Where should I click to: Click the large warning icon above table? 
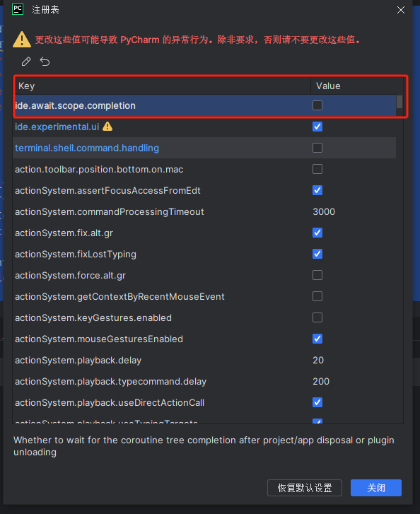point(22,40)
